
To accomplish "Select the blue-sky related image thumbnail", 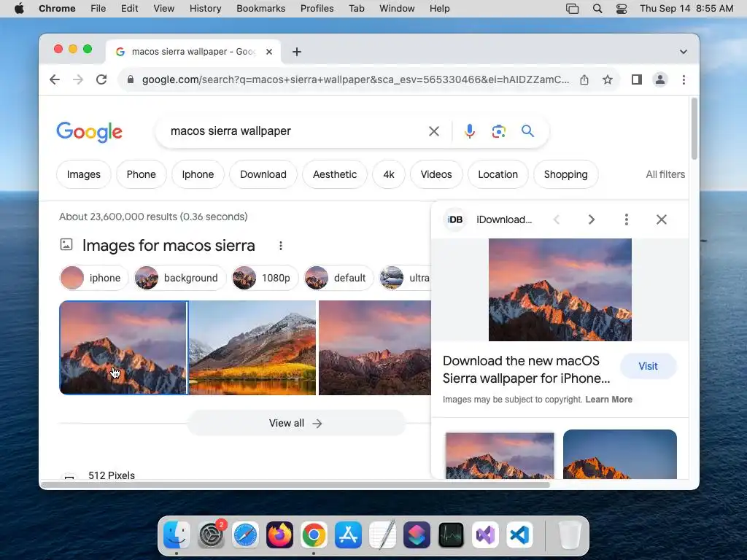I will coord(620,454).
